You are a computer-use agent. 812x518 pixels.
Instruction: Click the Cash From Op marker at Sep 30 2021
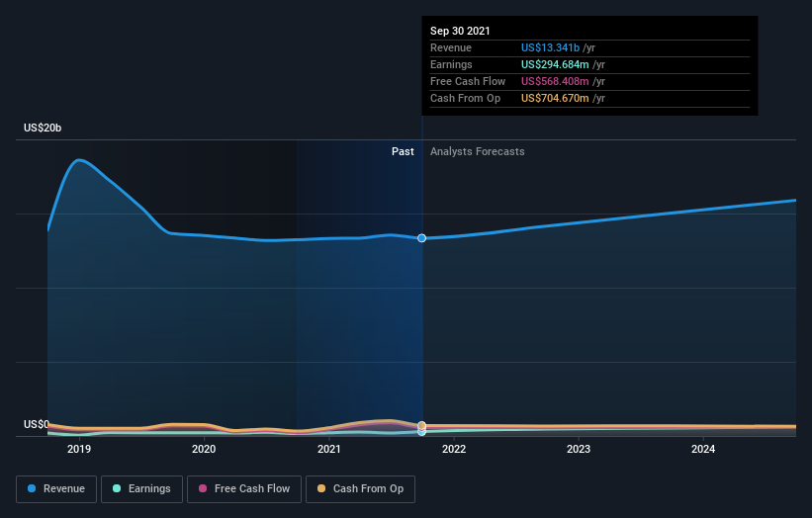[422, 425]
